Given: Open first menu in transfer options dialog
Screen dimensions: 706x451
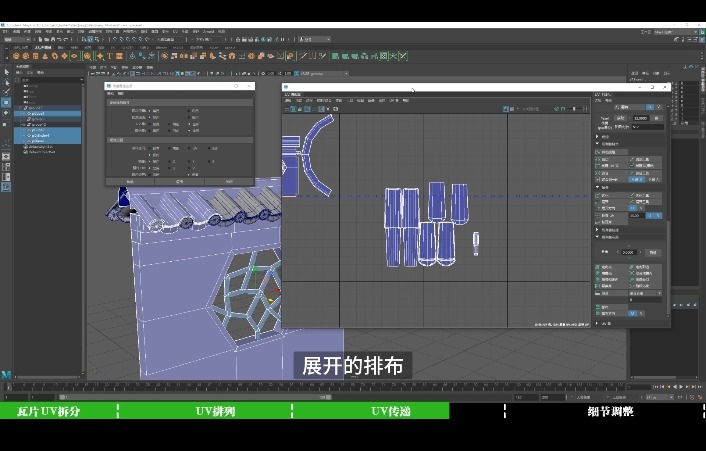Looking at the screenshot, I should [x=110, y=94].
